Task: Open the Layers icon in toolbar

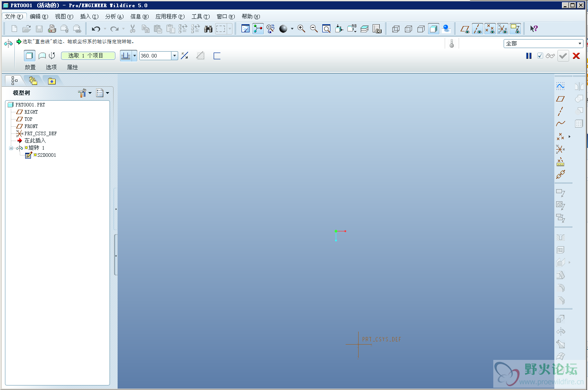Action: [364, 29]
